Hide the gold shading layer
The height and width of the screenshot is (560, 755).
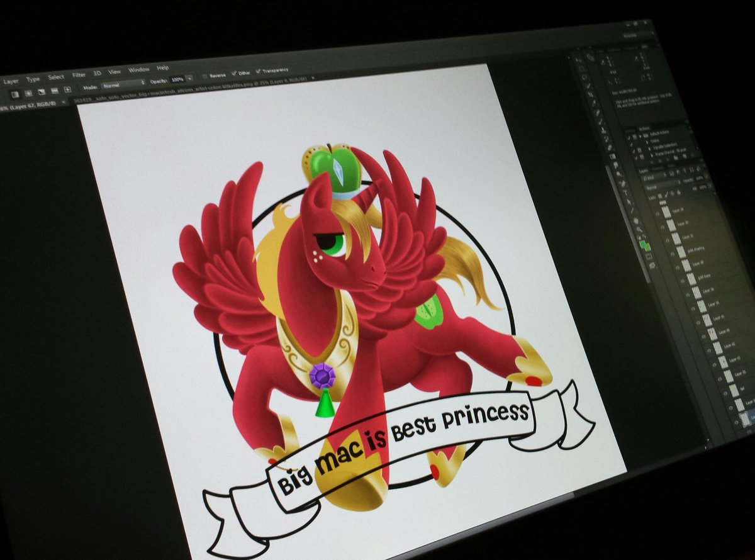click(673, 254)
